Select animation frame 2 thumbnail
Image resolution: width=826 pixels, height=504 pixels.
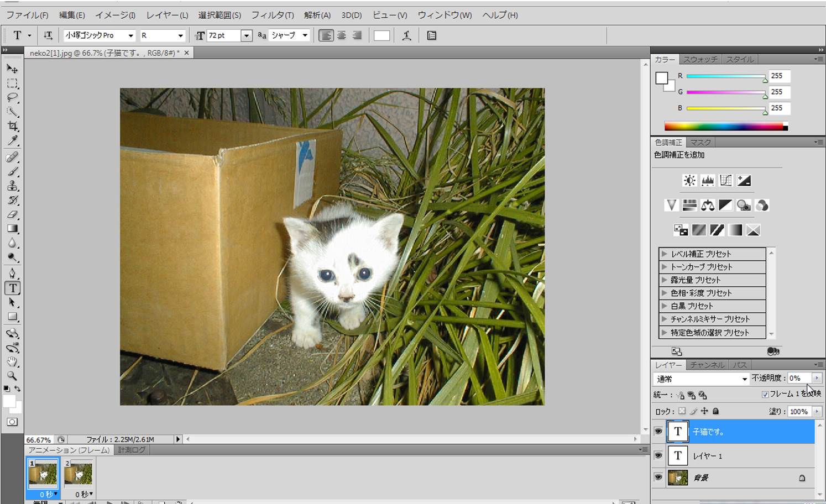coord(79,474)
